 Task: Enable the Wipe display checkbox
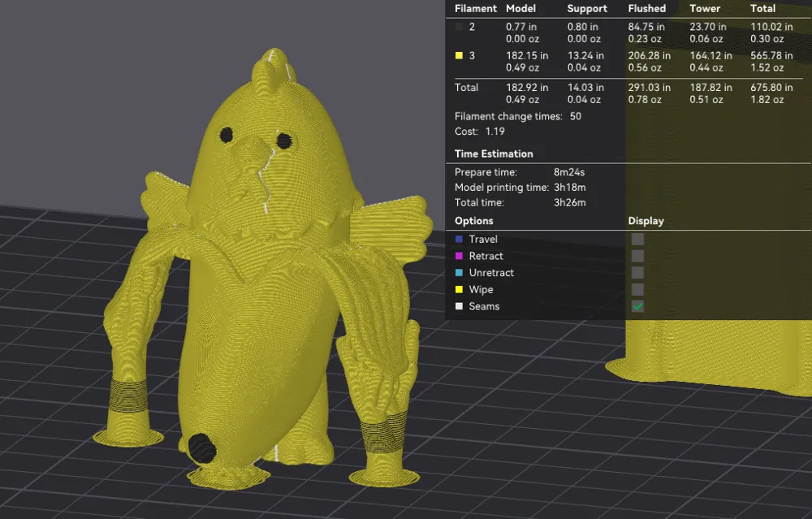637,289
